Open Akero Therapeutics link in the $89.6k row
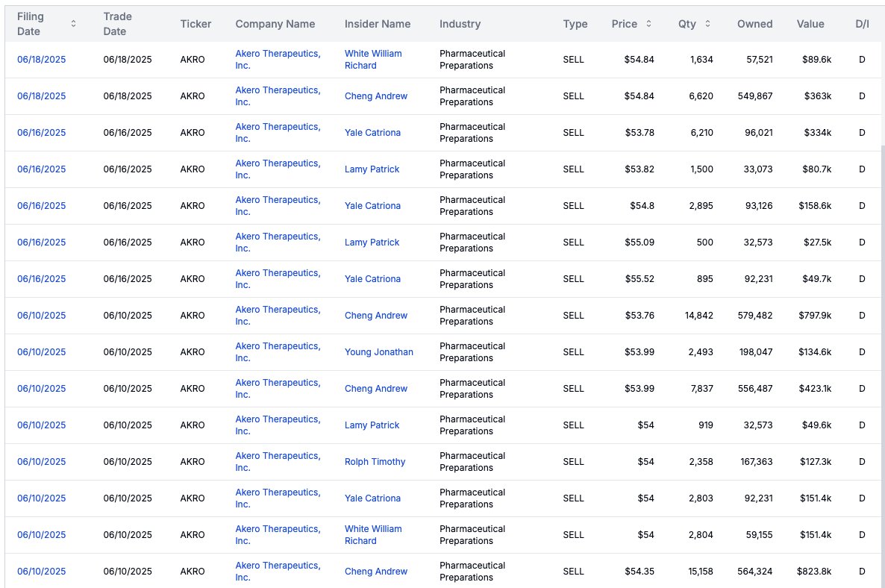This screenshot has height=588, width=885. coord(278,59)
